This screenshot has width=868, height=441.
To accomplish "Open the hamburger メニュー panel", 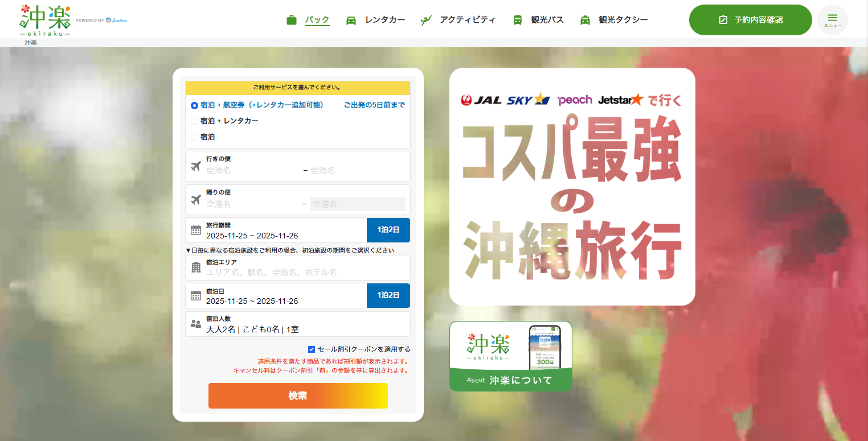I will pyautogui.click(x=832, y=19).
